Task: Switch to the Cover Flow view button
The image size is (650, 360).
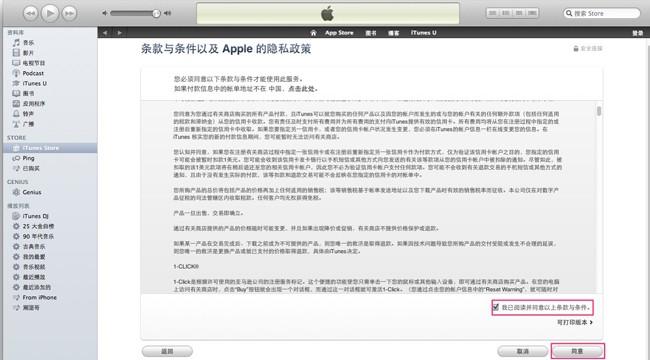Action: (532, 13)
